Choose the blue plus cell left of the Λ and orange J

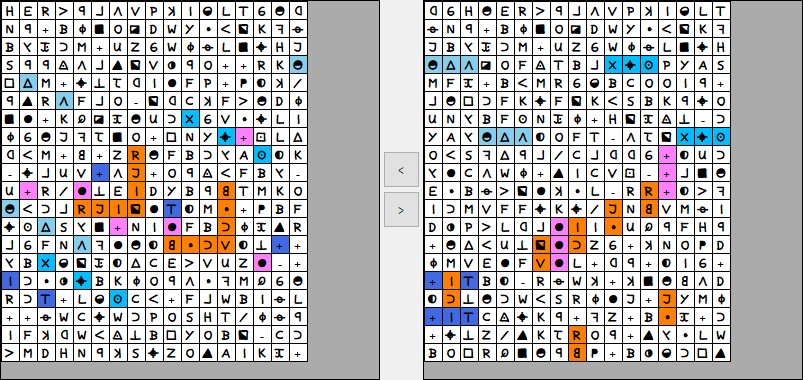[x=100, y=173]
